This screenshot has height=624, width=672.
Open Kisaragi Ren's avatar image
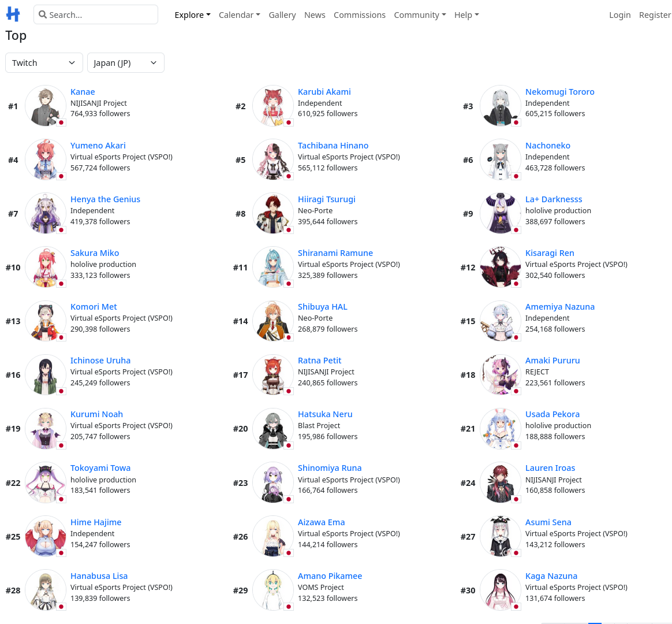[x=501, y=267]
